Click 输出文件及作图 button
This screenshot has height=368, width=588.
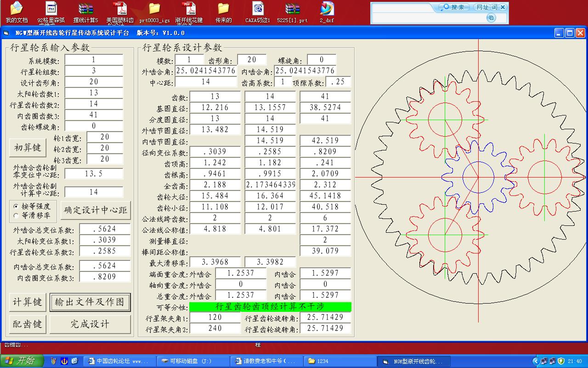pos(90,302)
